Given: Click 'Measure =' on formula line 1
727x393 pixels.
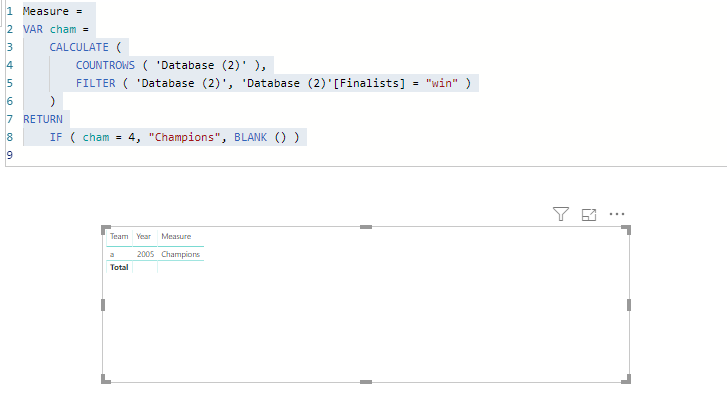Looking at the screenshot, I should point(52,11).
